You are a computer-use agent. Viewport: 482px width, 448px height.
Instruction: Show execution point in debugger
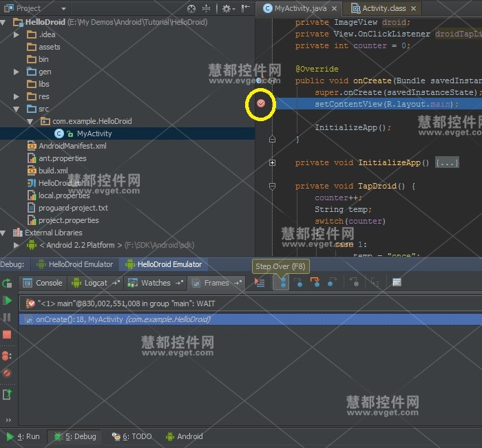[260, 282]
